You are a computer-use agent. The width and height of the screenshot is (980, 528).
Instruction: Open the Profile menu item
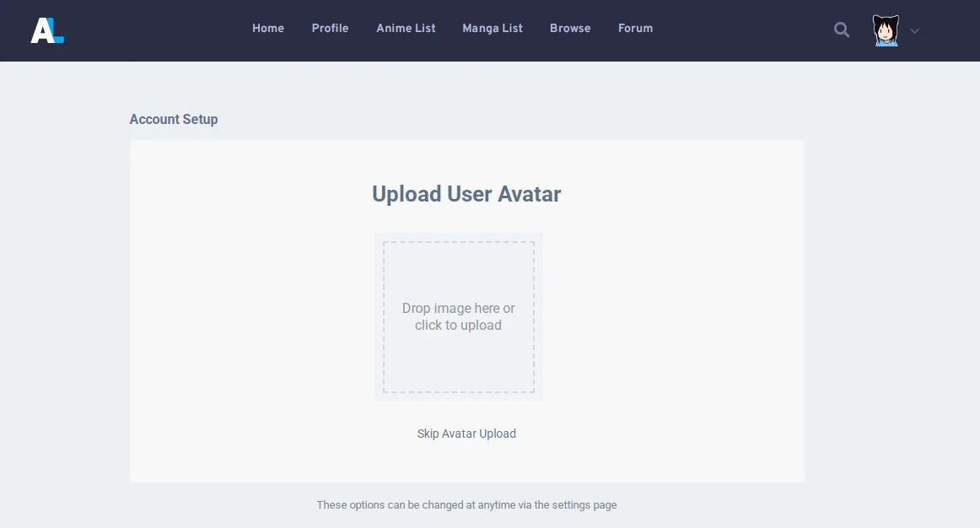pyautogui.click(x=330, y=28)
